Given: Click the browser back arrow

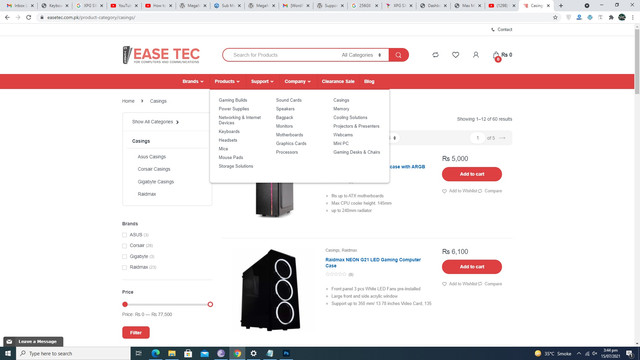Looking at the screenshot, I should pyautogui.click(x=7, y=18).
